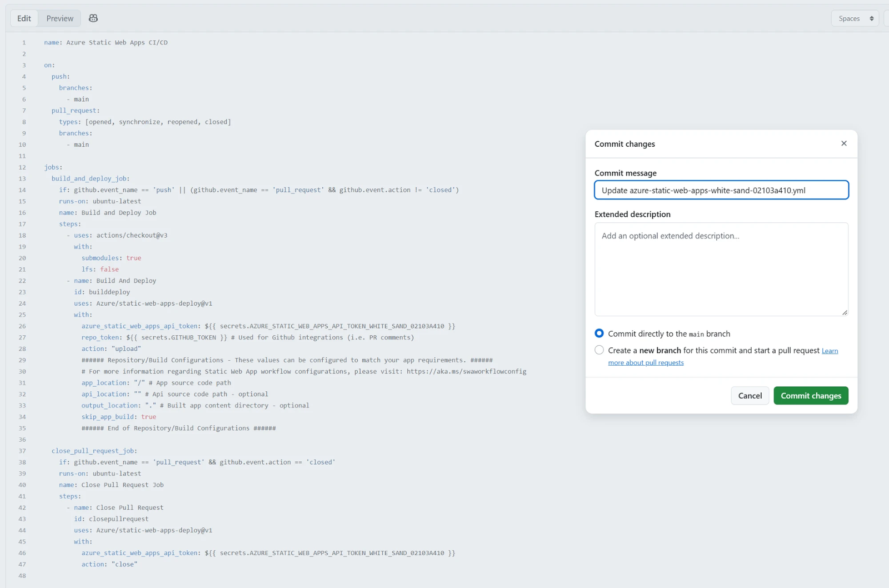Click the 'output_location' line
This screenshot has height=588, width=889.
196,405
